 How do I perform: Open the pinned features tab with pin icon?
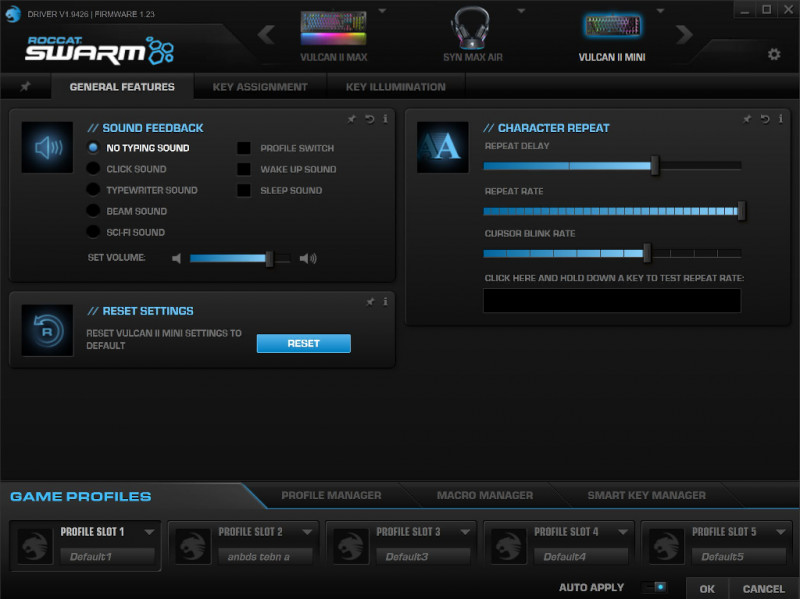(25, 86)
